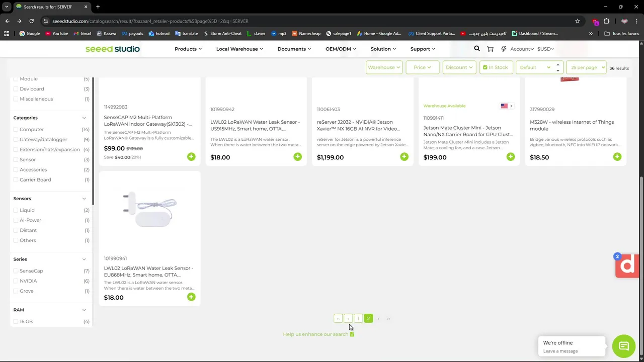Open M328W wireless IoT module title
Screen dimensions: 644x362
point(572,125)
